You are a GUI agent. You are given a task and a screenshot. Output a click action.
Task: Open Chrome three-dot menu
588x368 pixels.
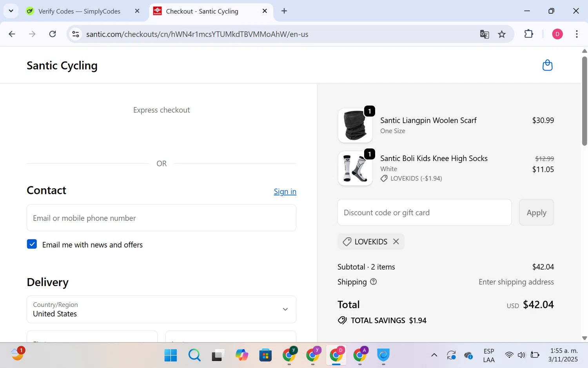tap(577, 34)
